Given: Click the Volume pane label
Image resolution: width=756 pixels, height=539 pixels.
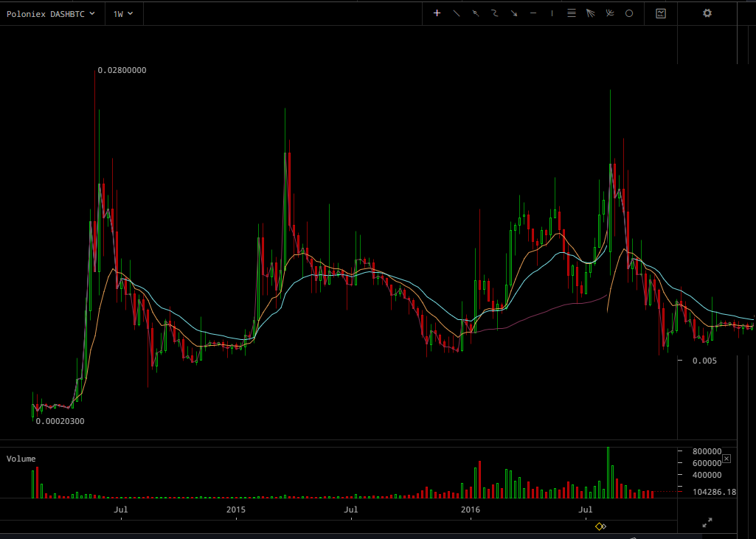Looking at the screenshot, I should click(21, 459).
